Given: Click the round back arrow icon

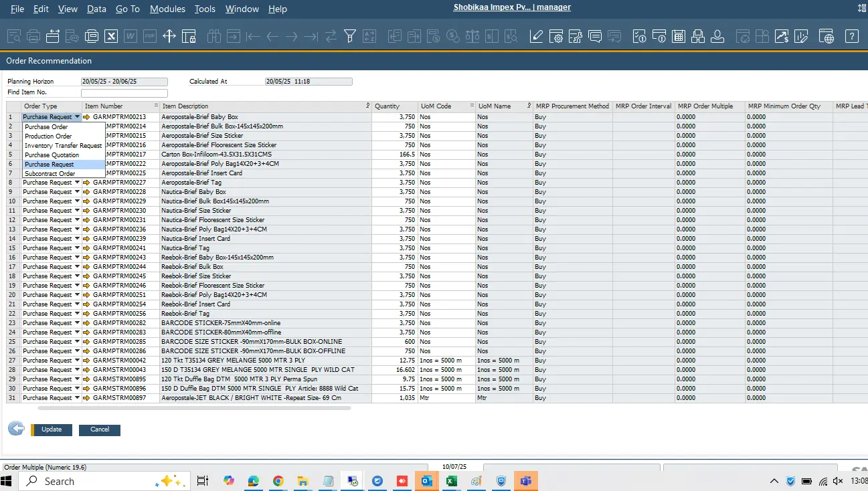Looking at the screenshot, I should pyautogui.click(x=16, y=429).
